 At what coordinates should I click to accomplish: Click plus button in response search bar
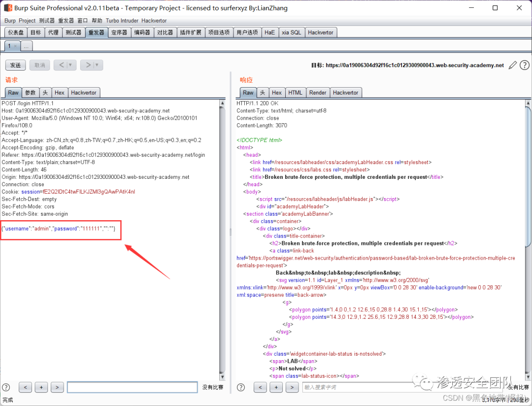276,387
